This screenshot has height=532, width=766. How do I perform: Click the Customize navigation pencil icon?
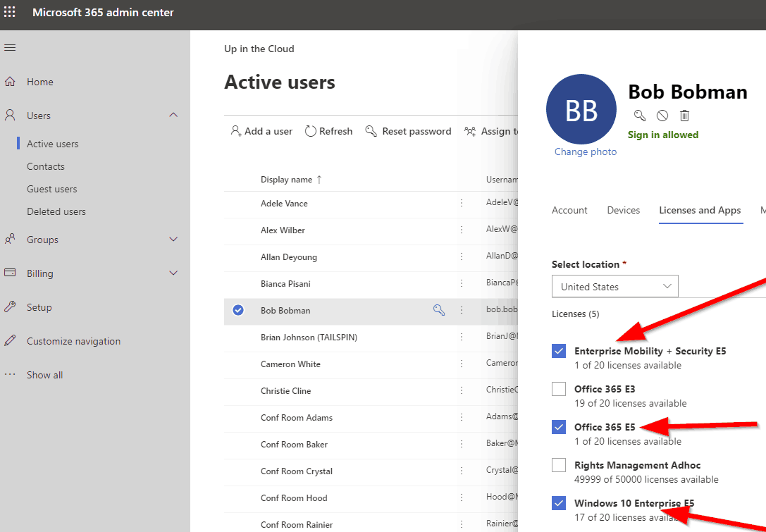click(x=10, y=340)
